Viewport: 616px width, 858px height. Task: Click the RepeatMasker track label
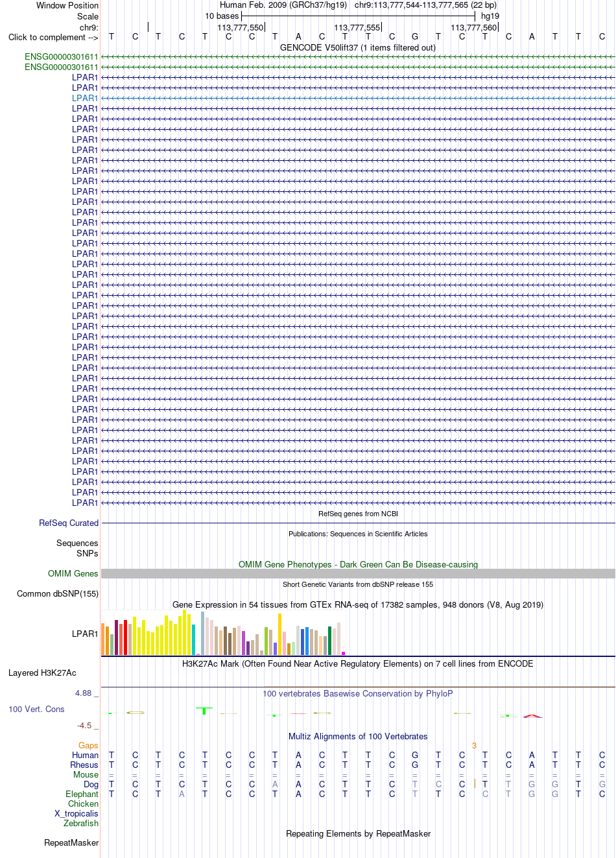coord(71,842)
